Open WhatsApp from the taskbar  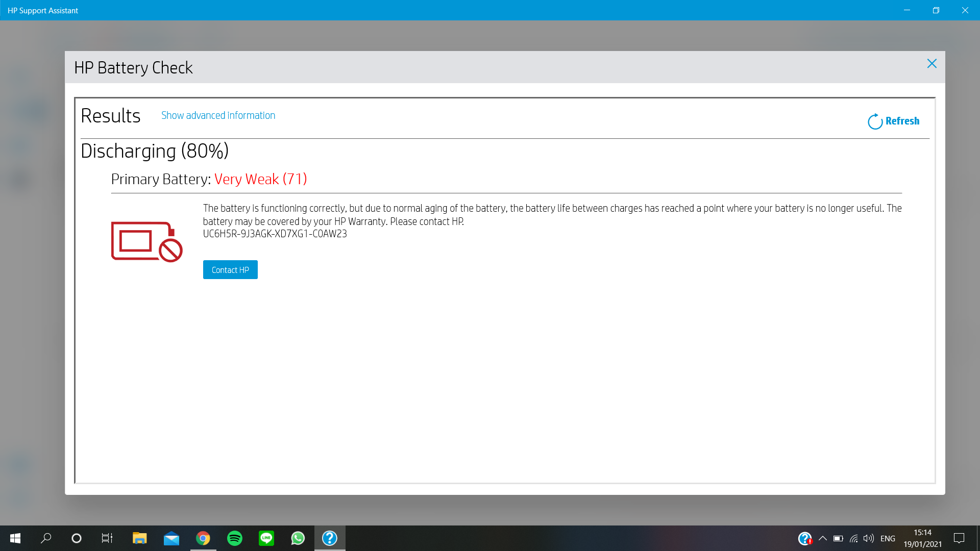(298, 538)
